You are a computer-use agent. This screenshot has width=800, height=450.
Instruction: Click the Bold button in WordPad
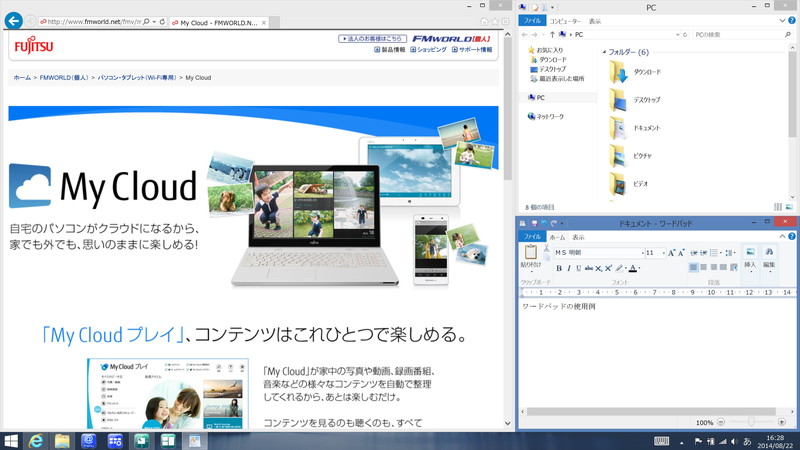559,268
